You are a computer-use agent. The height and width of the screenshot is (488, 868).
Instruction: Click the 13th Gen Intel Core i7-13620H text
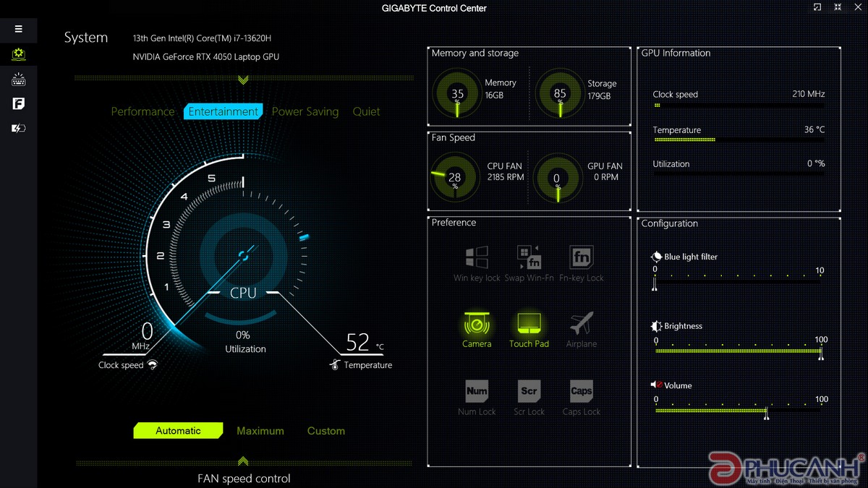click(x=202, y=38)
